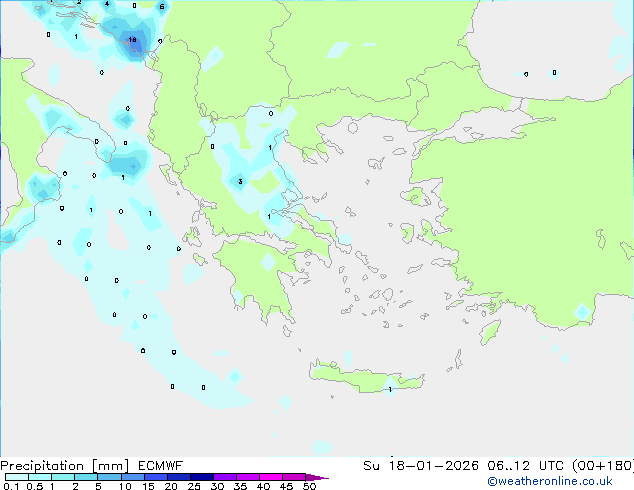Click the 'Su 18-01-2026' date label
The width and height of the screenshot is (634, 490).
coord(421,466)
